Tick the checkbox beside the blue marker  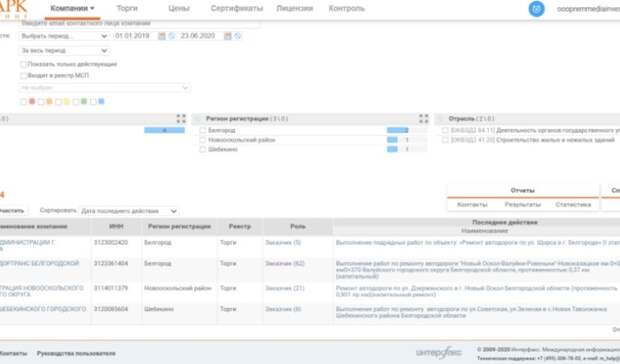93,102
